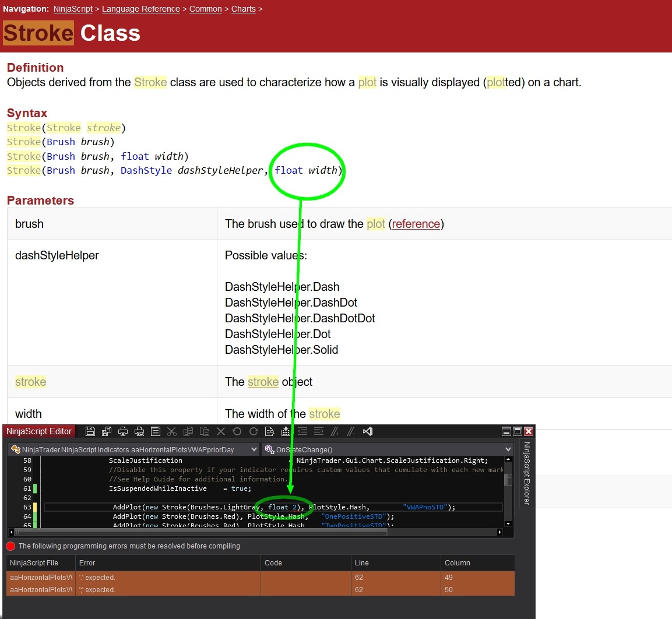The width and height of the screenshot is (672, 619).
Task: Click the Save icon in NinjaScript Editor toolbar
Action: point(90,431)
